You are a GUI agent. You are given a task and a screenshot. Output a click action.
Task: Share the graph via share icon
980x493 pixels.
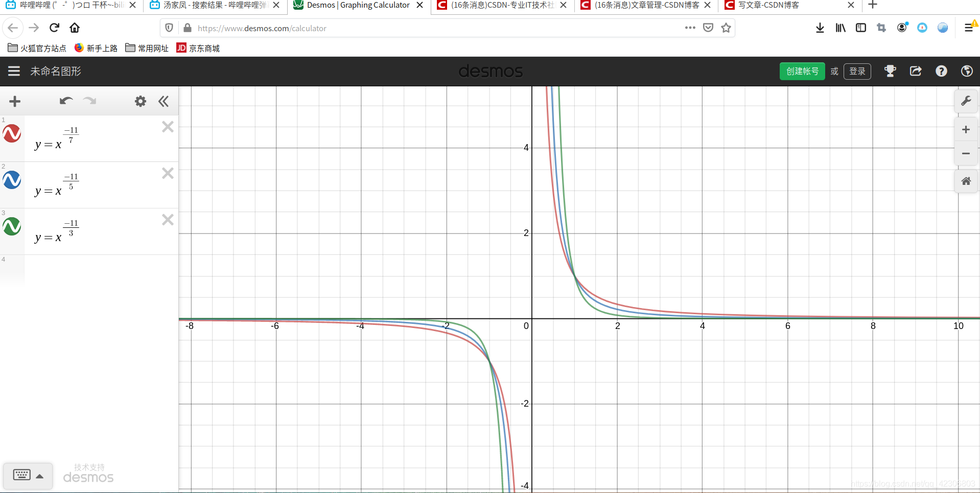(916, 71)
